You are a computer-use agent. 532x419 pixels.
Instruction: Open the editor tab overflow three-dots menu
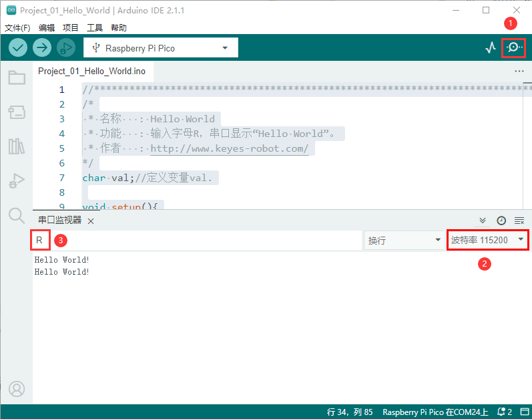(x=519, y=72)
